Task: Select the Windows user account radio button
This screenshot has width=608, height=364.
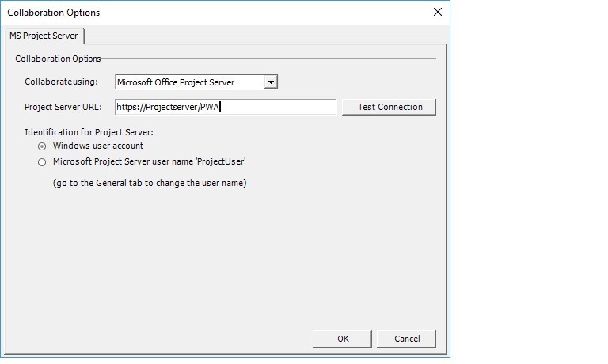Action: 42,146
